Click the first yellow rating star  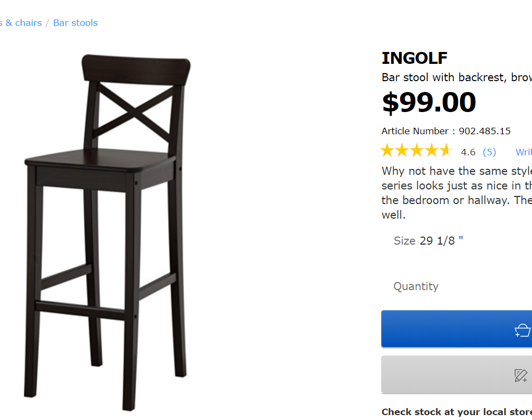(x=387, y=151)
